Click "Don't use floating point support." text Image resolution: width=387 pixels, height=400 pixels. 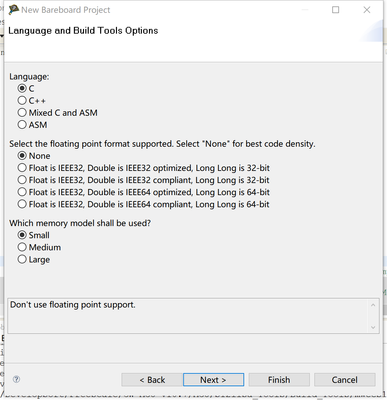[73, 305]
